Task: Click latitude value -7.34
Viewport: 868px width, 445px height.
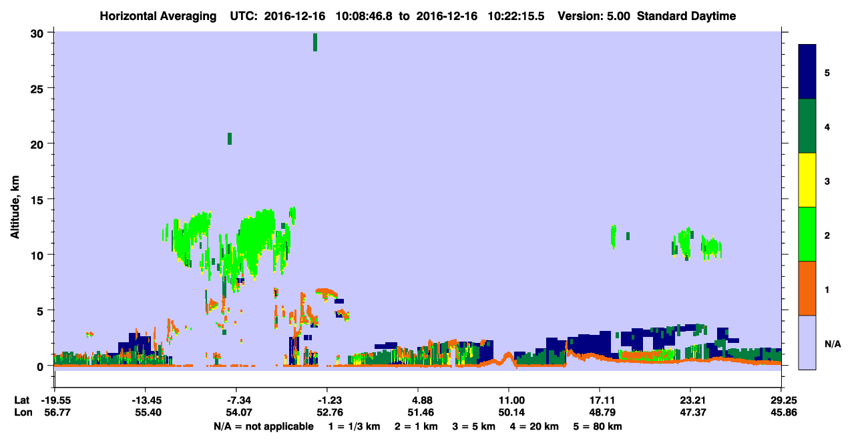Action: [236, 400]
